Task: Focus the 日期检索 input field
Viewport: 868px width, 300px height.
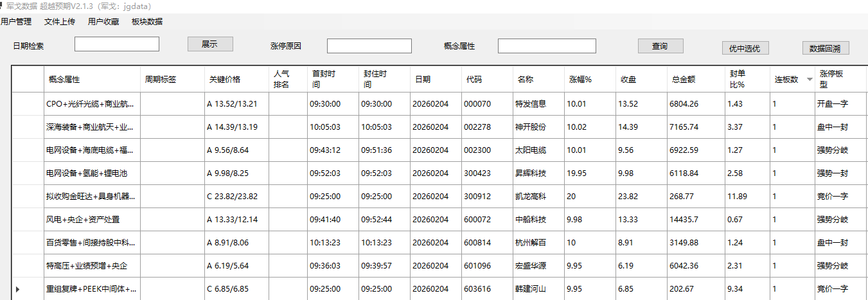Action: (x=117, y=44)
